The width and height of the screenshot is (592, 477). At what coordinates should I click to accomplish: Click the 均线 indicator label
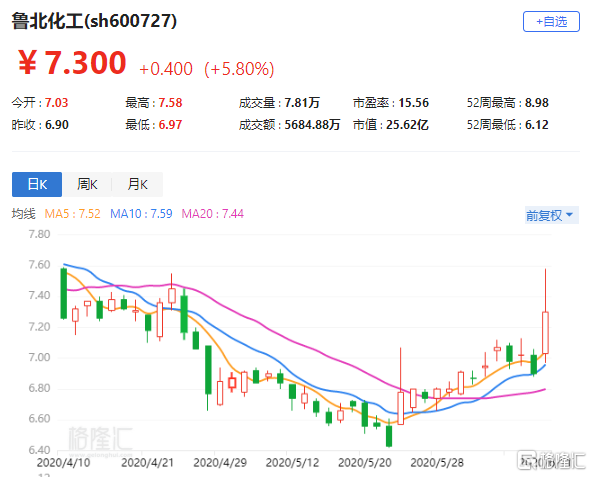[23, 214]
